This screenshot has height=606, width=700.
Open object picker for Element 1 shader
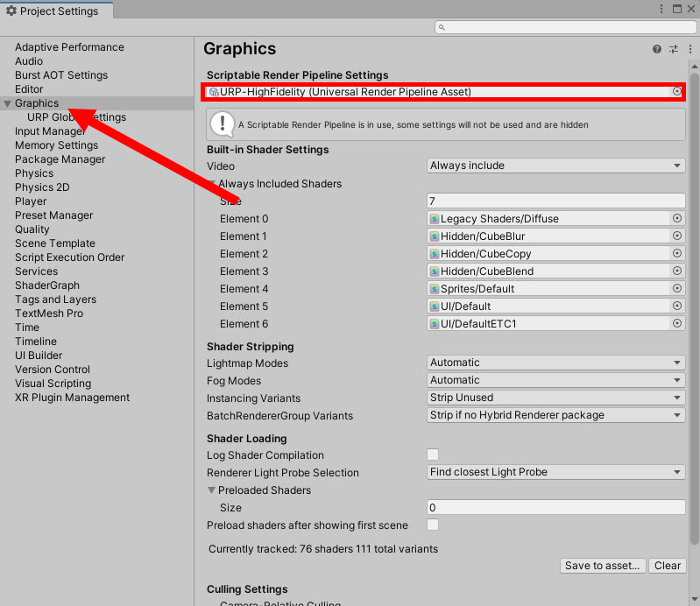coord(677,236)
